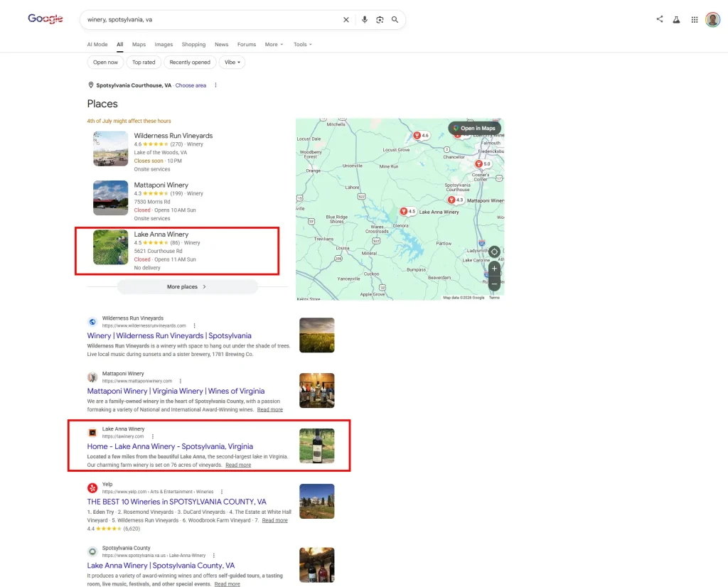Click the Lake Anna Winery site favicon

[92, 433]
